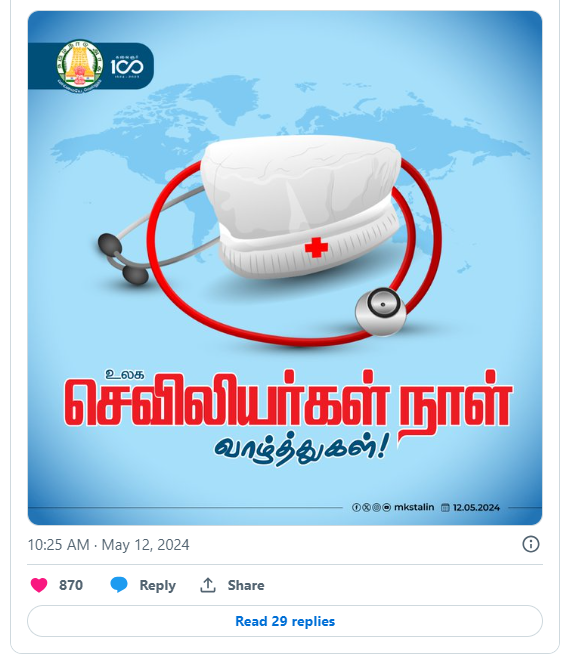Click the Tamil Nadu government emblem
This screenshot has height=662, width=566.
pyautogui.click(x=80, y=64)
